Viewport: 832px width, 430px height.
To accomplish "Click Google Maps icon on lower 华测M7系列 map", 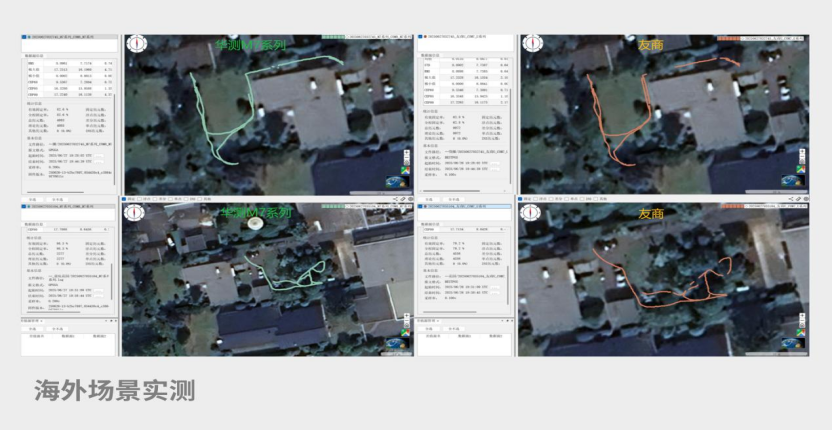I will (x=405, y=333).
